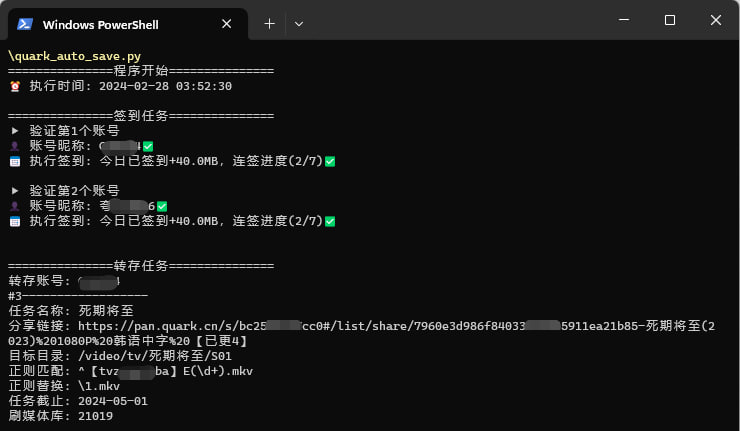Click the PowerShell icon in the tab

coord(25,24)
